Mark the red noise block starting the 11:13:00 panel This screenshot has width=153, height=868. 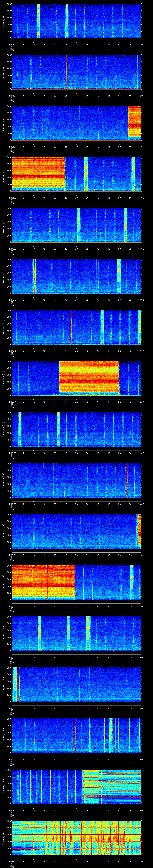coord(38,172)
